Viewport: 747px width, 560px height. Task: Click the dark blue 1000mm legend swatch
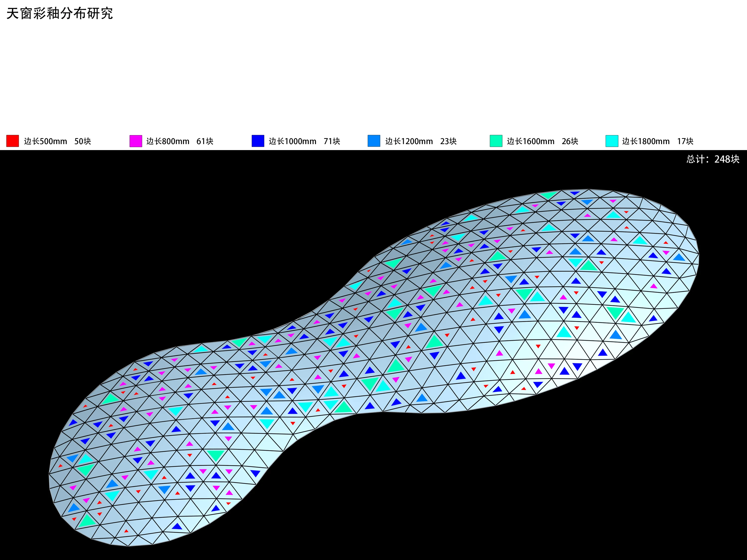click(x=258, y=141)
